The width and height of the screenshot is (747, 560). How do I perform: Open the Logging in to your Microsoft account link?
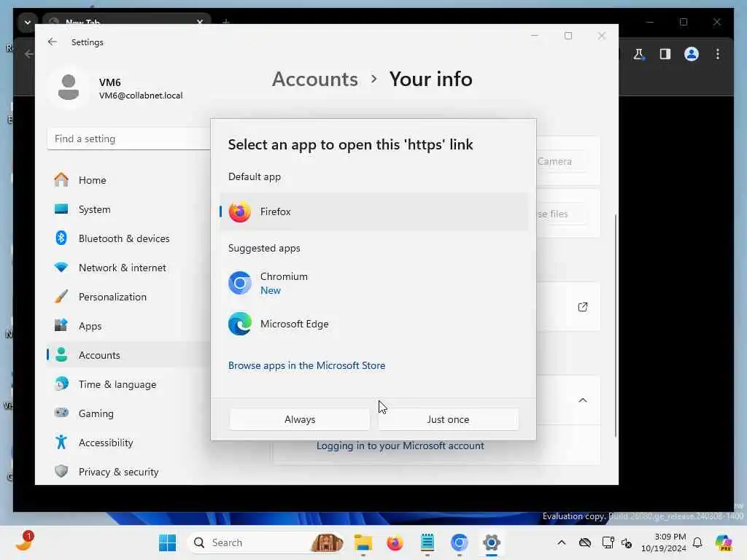pyautogui.click(x=400, y=446)
